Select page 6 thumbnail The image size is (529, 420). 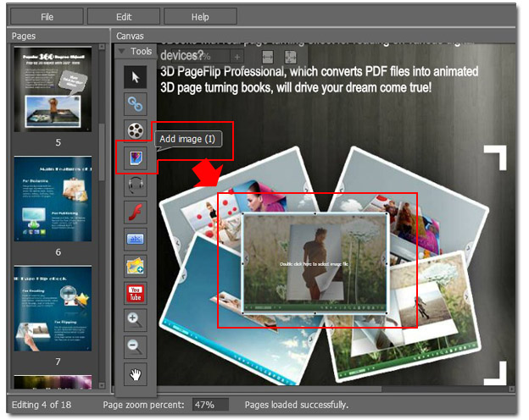(53, 199)
